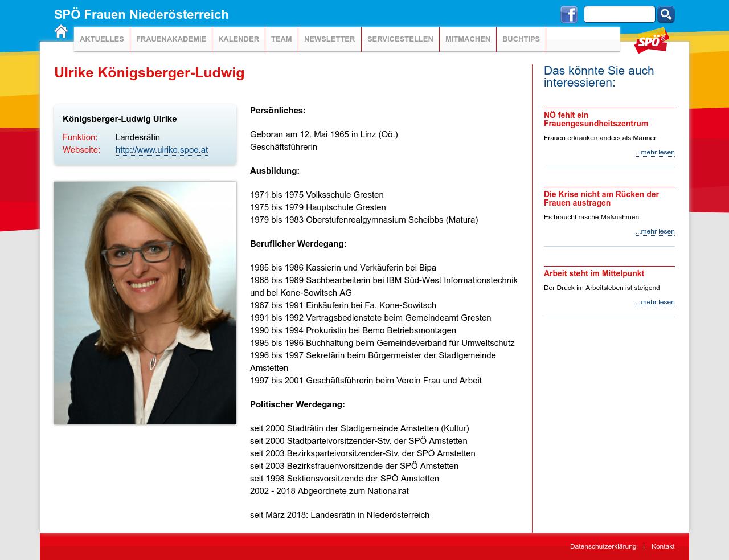The height and width of the screenshot is (560, 729).
Task: Click line 1997 bis 2001 Geschäftsführerin Verein
Action: [366, 381]
